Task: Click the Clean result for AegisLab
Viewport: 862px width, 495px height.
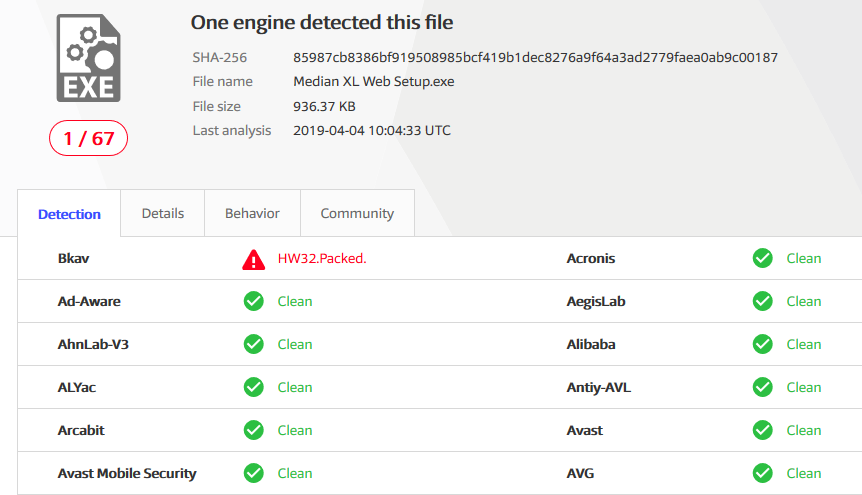Action: 804,301
